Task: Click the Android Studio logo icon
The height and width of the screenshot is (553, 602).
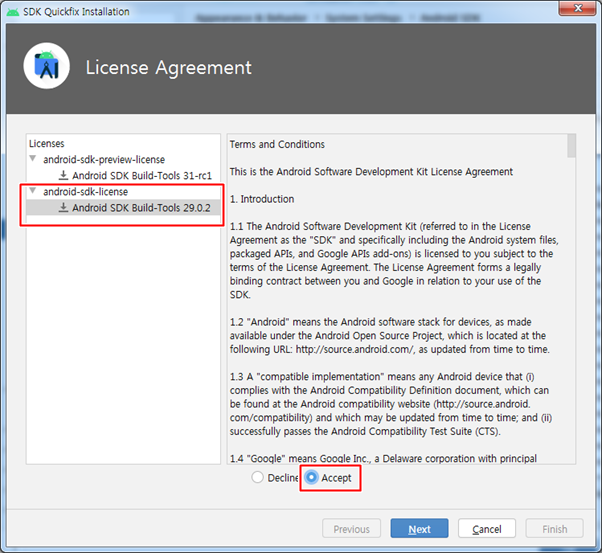Action: (46, 66)
